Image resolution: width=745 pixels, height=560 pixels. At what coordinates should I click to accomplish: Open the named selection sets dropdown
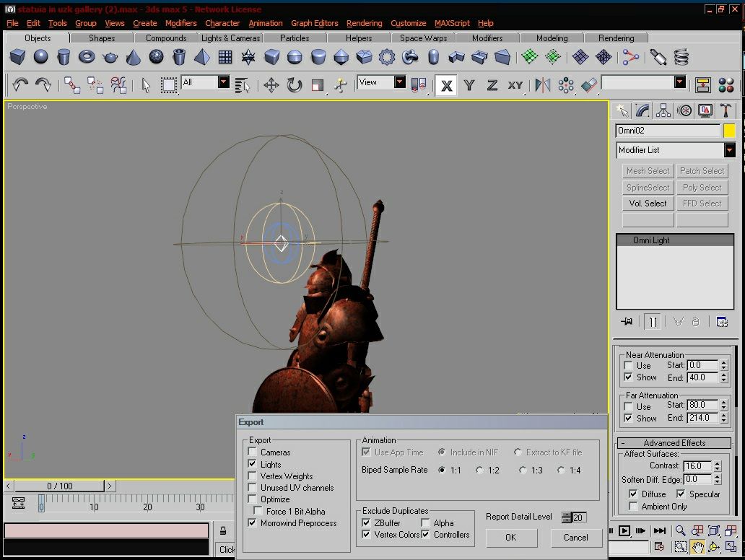[680, 82]
